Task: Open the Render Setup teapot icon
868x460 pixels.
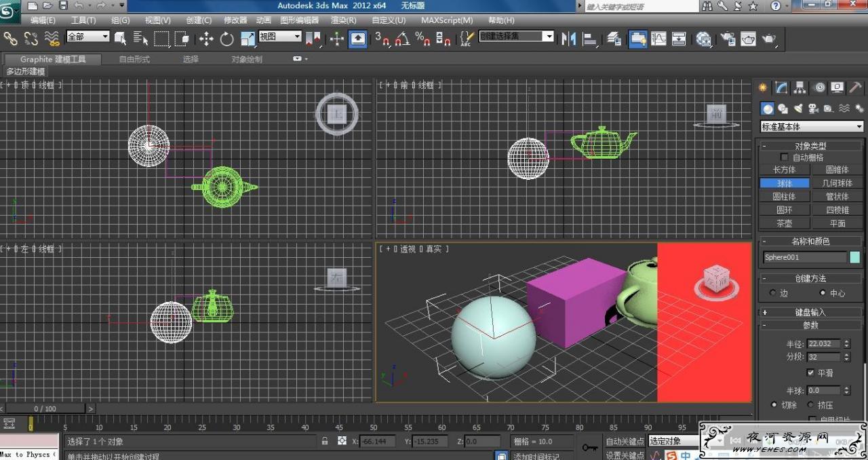Action: pyautogui.click(x=728, y=39)
